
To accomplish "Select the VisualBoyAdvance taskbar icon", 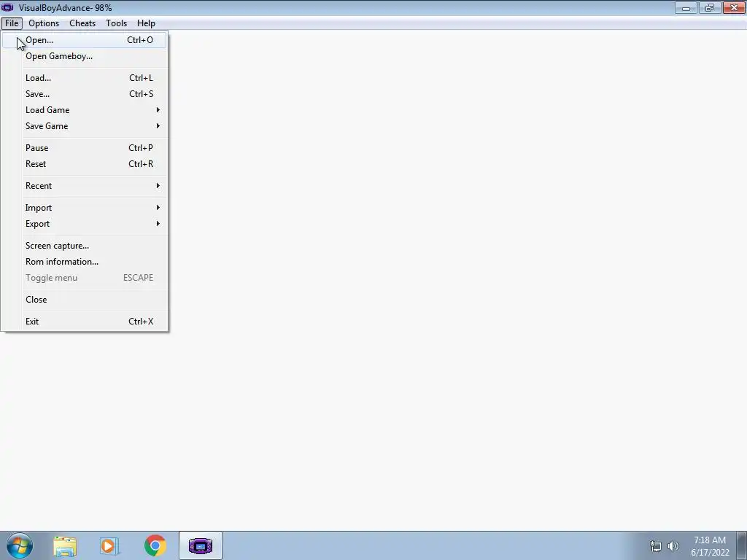I will click(x=201, y=545).
